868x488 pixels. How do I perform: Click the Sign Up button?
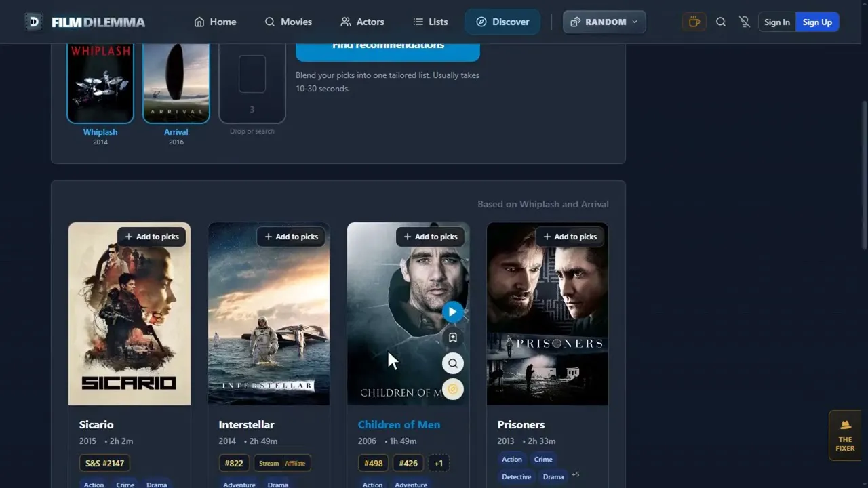pos(817,22)
